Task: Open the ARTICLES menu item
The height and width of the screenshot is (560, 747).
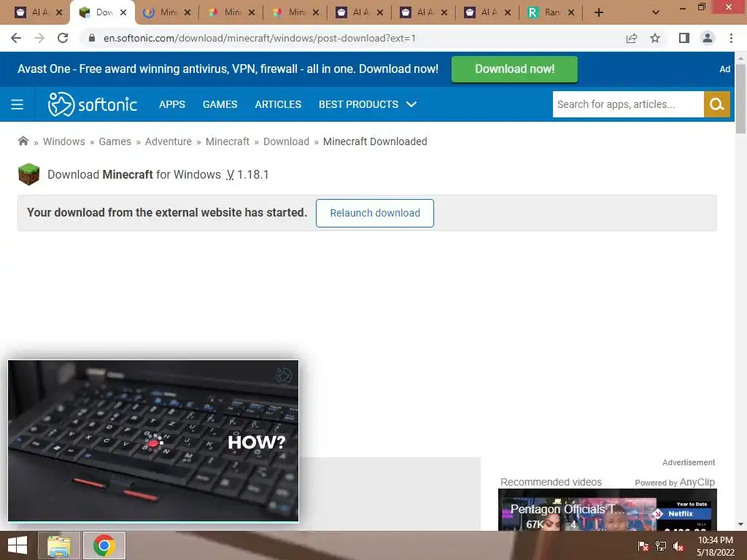Action: pyautogui.click(x=278, y=104)
